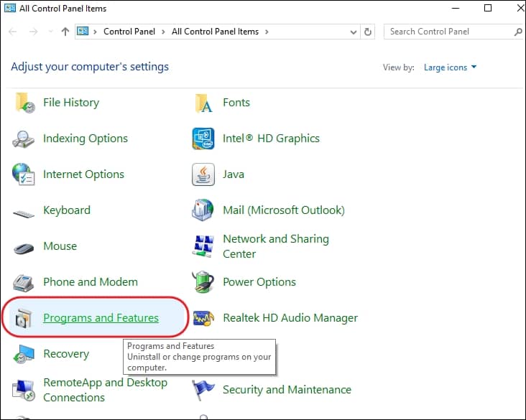This screenshot has width=526, height=420.
Task: Open the Network and Sharing Center link
Action: [276, 246]
